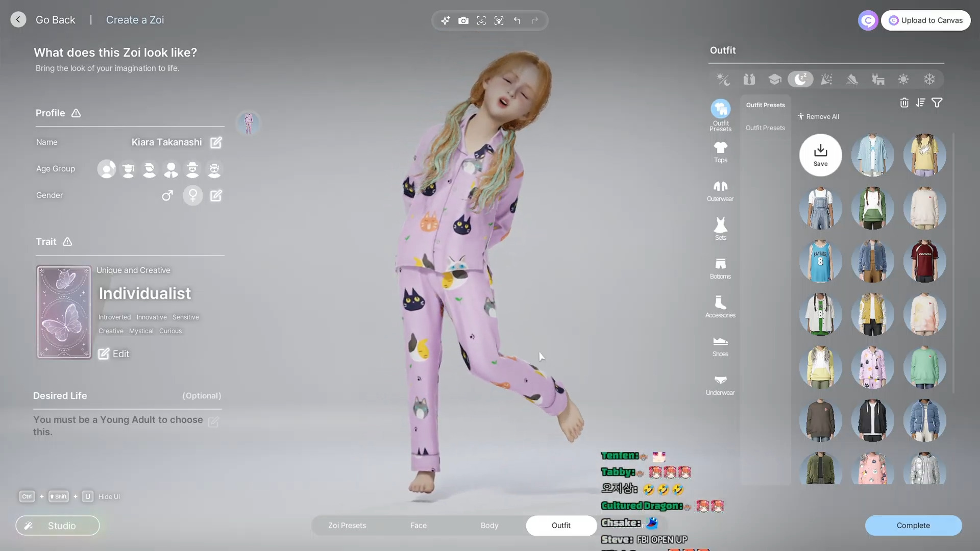Open the Underwear category

point(720,385)
